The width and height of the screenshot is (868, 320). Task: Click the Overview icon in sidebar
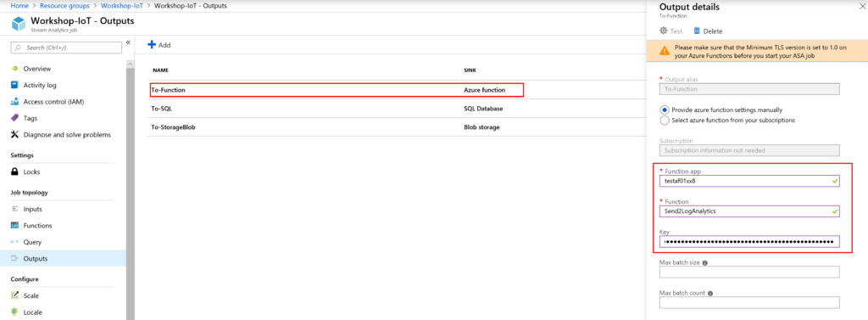coord(15,69)
